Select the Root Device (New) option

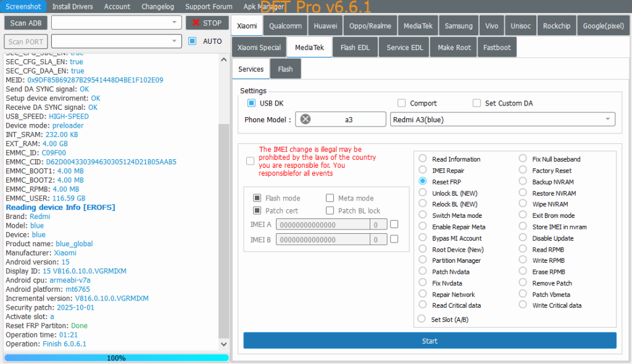422,249
